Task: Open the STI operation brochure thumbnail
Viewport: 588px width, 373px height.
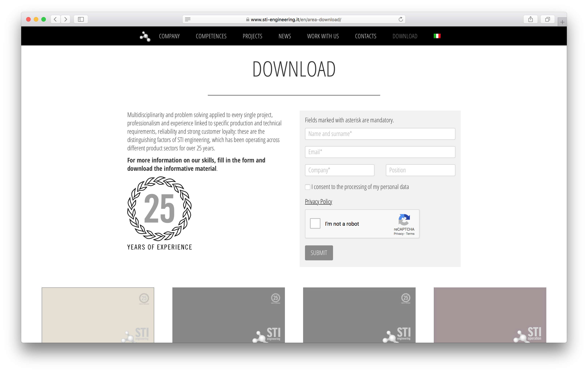Action: tap(490, 315)
